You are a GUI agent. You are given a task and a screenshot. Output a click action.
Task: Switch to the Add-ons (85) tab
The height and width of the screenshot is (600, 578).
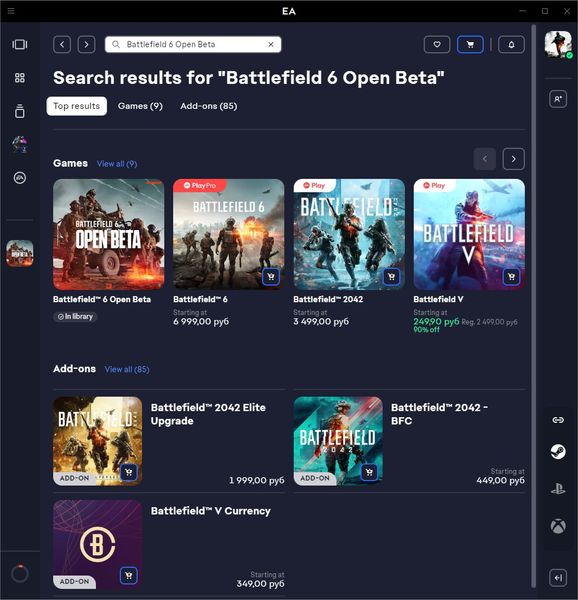[209, 106]
